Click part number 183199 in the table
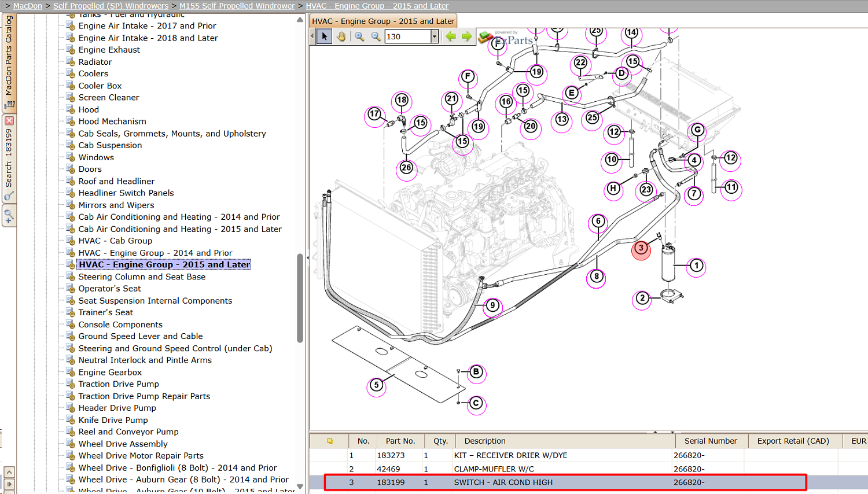 [391, 482]
